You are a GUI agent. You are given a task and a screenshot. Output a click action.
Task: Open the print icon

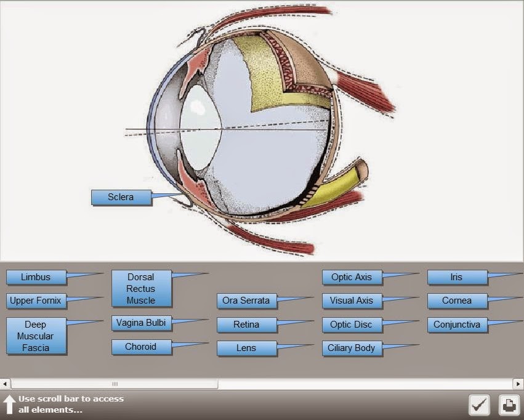pos(507,405)
